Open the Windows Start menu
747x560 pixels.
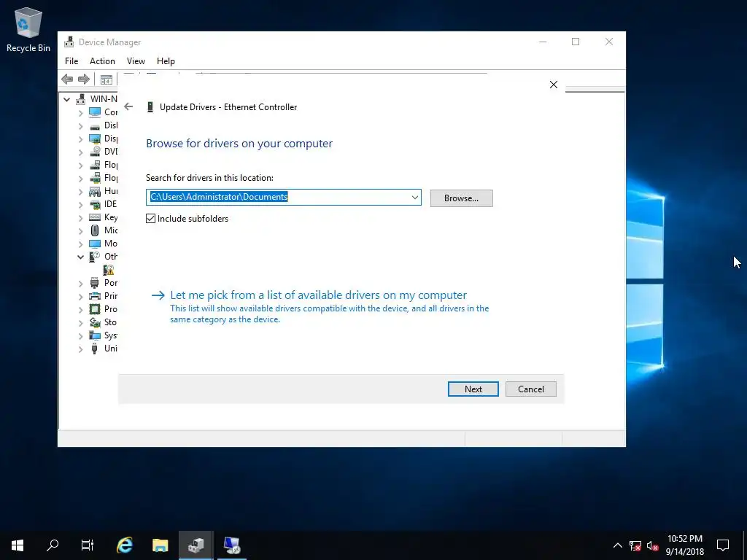18,545
